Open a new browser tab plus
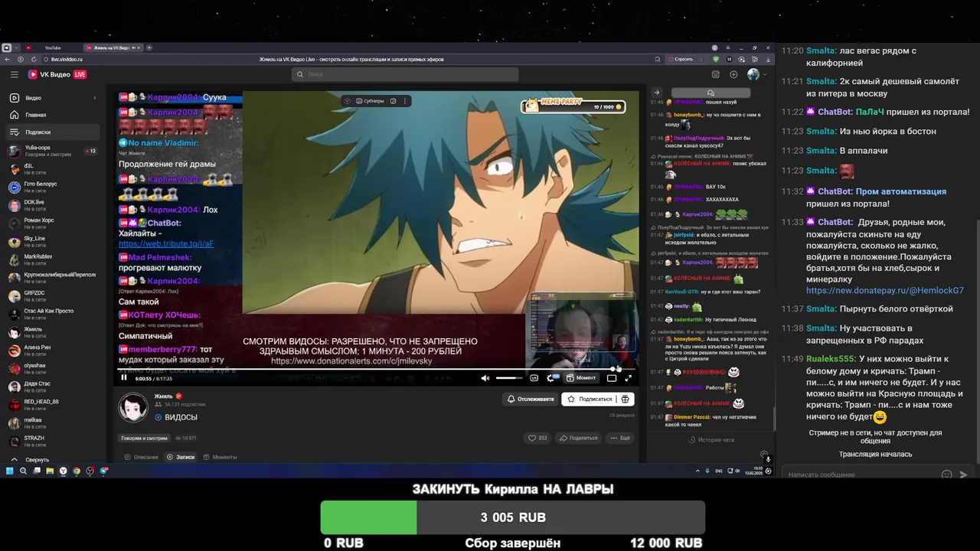 click(x=149, y=47)
